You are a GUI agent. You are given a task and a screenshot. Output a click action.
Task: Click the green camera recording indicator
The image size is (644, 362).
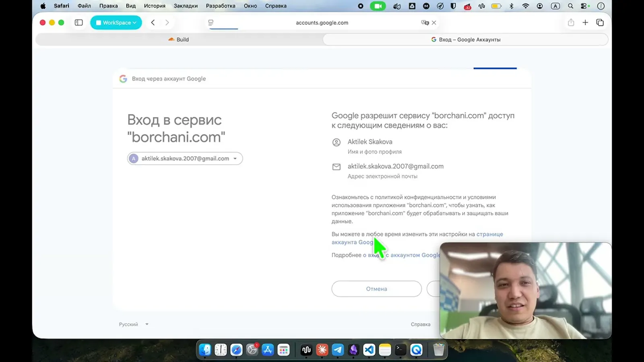(x=378, y=6)
